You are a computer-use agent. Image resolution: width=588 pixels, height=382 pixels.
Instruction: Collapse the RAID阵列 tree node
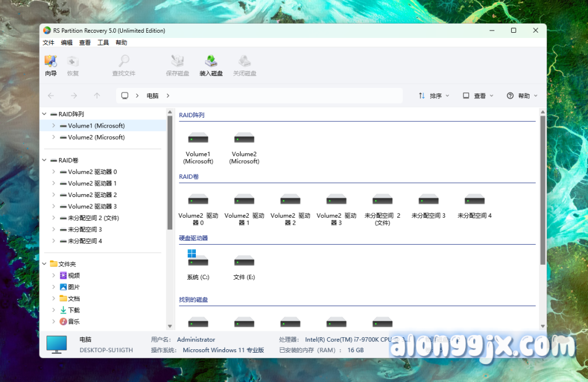pos(45,114)
